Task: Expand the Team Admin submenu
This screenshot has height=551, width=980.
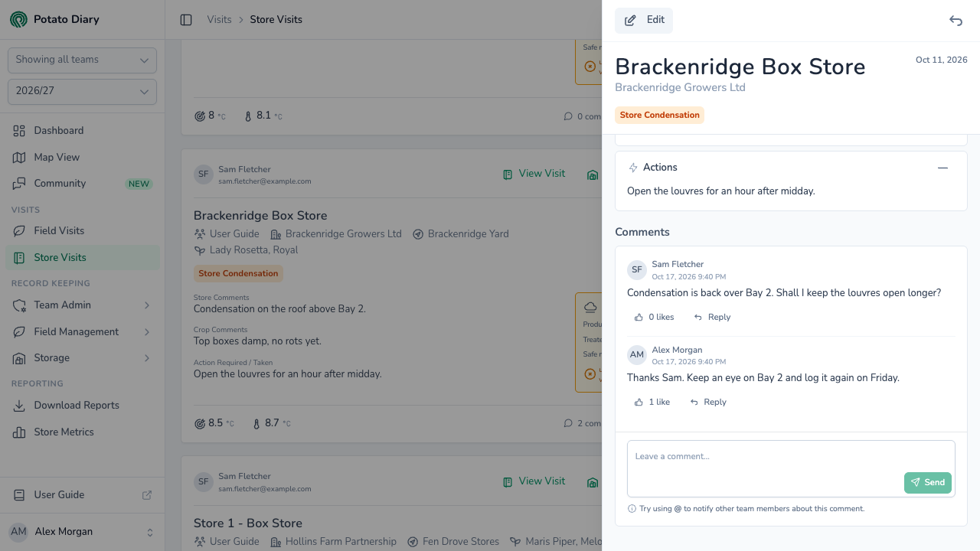Action: click(82, 305)
